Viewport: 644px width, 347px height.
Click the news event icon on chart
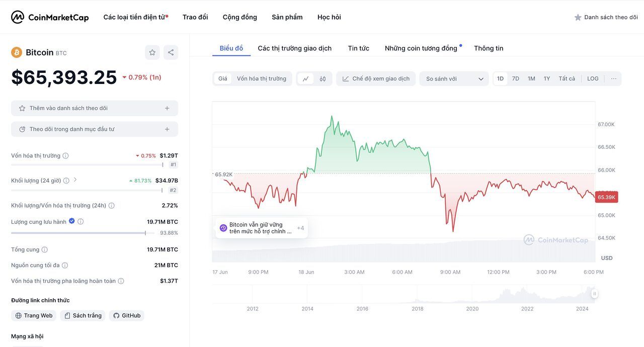223,228
